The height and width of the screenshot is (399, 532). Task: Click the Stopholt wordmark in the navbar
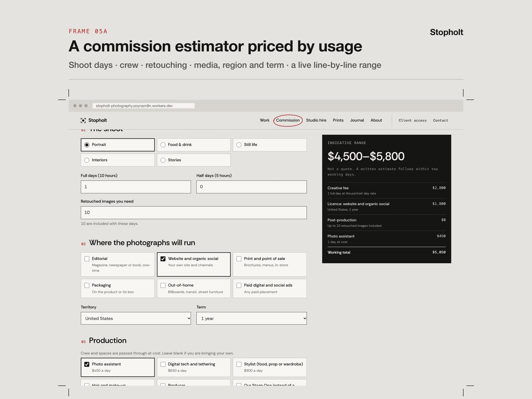click(97, 120)
